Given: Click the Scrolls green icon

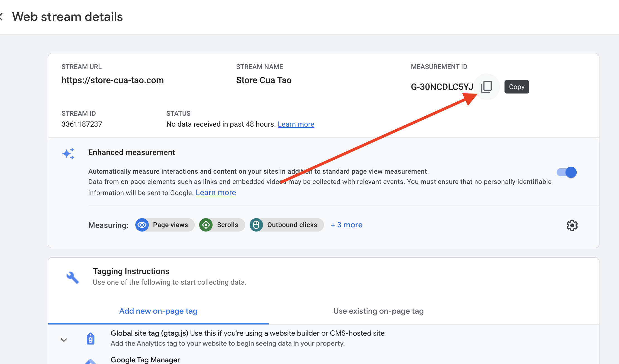Looking at the screenshot, I should click(x=206, y=225).
